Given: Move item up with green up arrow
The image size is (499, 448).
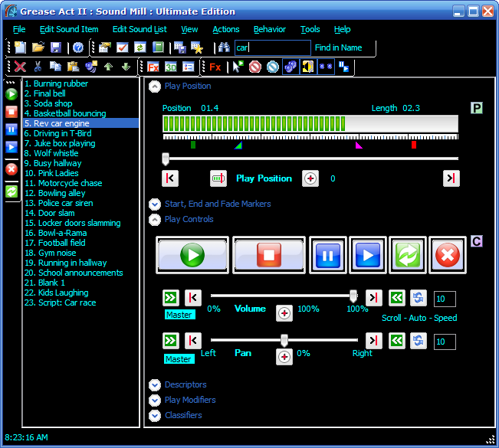Looking at the screenshot, I should [109, 67].
